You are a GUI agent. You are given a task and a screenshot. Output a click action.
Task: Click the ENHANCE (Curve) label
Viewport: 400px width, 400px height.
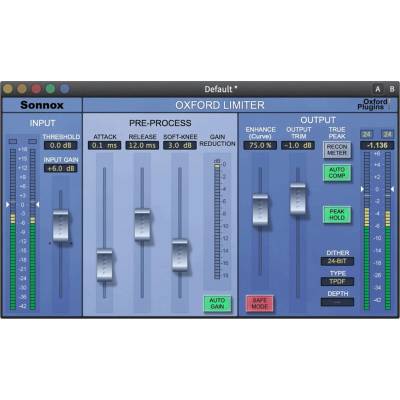(x=260, y=133)
